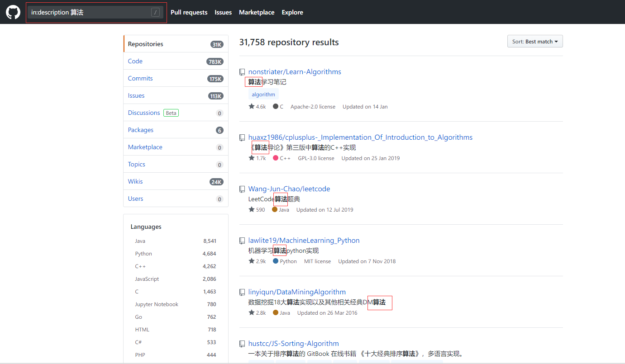Filter results by C language

click(x=176, y=292)
